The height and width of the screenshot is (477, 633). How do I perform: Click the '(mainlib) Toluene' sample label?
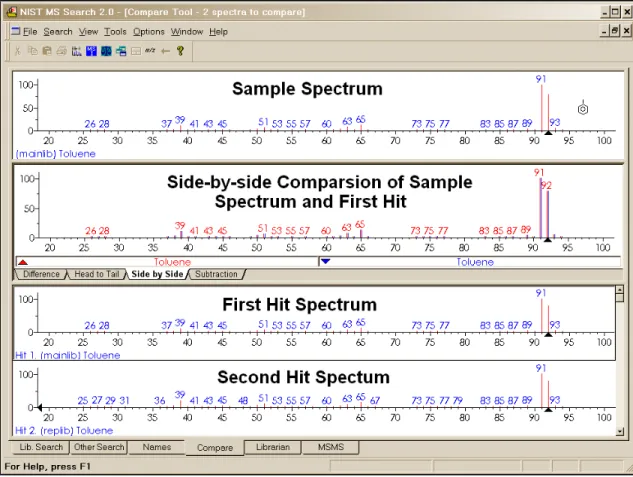56,154
